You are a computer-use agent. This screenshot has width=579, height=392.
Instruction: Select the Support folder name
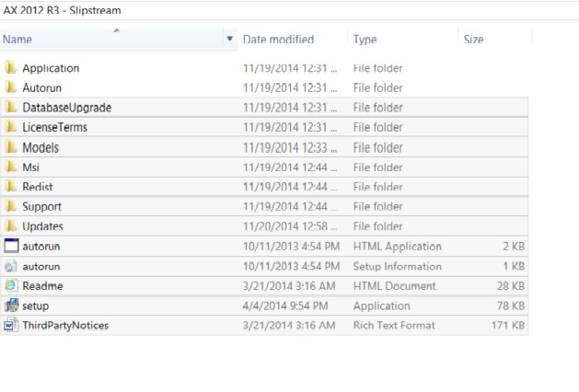pyautogui.click(x=41, y=207)
